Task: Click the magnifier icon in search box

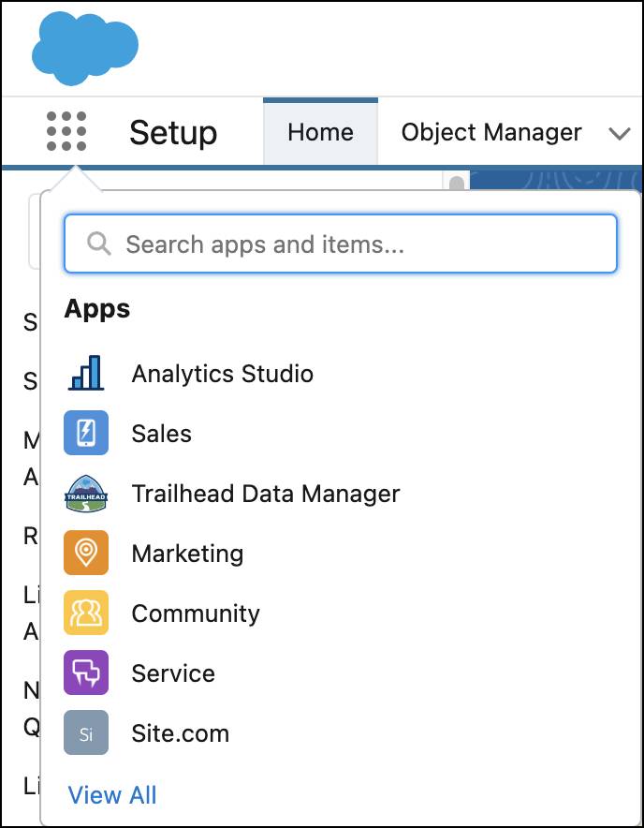Action: pyautogui.click(x=98, y=244)
